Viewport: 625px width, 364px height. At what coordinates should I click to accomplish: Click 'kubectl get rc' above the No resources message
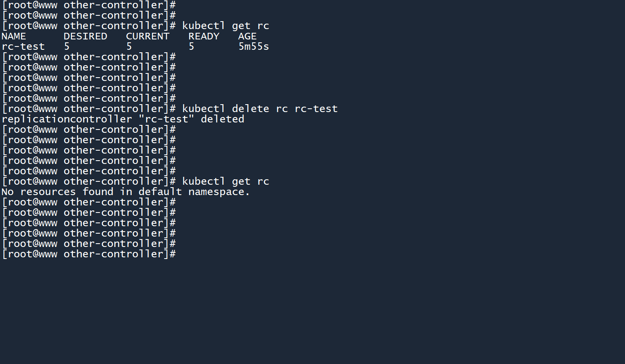(x=226, y=181)
